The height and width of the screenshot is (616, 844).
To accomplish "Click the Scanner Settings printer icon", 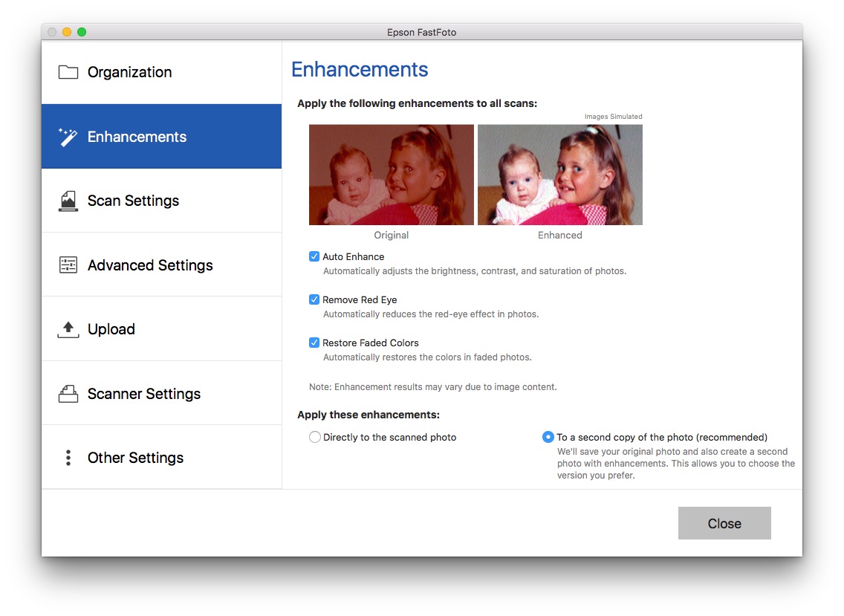I will click(x=68, y=394).
